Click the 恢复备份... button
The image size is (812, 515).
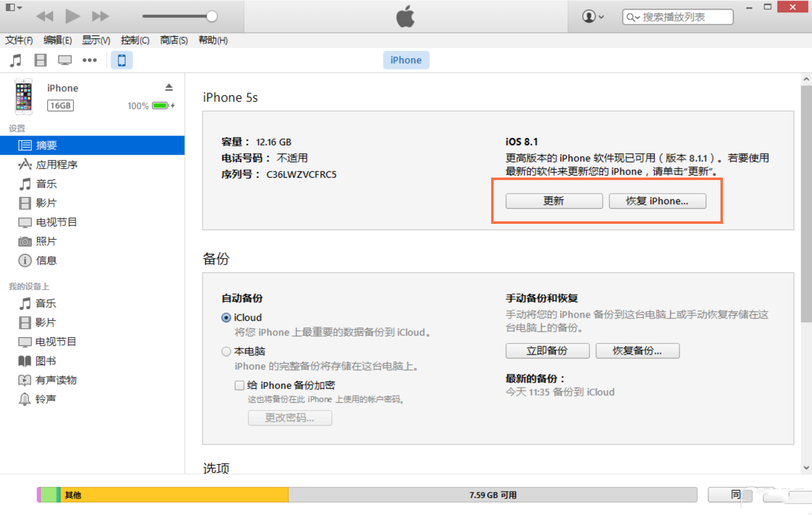pyautogui.click(x=637, y=351)
